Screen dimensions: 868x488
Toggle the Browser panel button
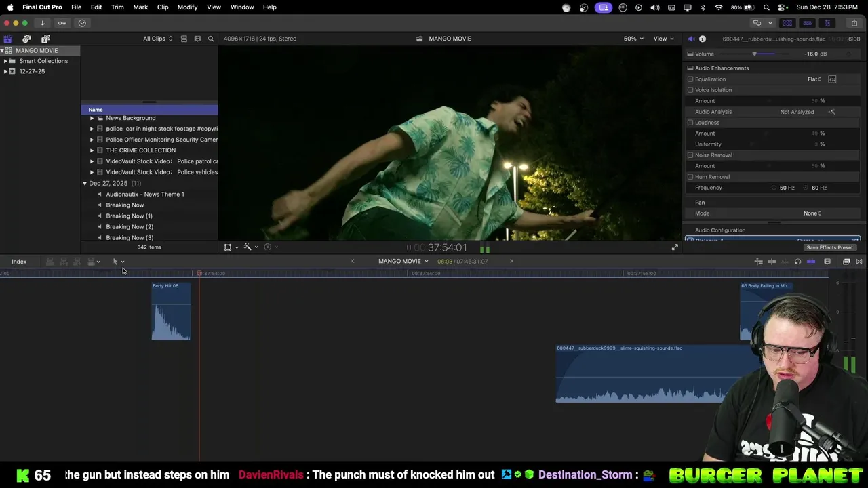(x=787, y=23)
